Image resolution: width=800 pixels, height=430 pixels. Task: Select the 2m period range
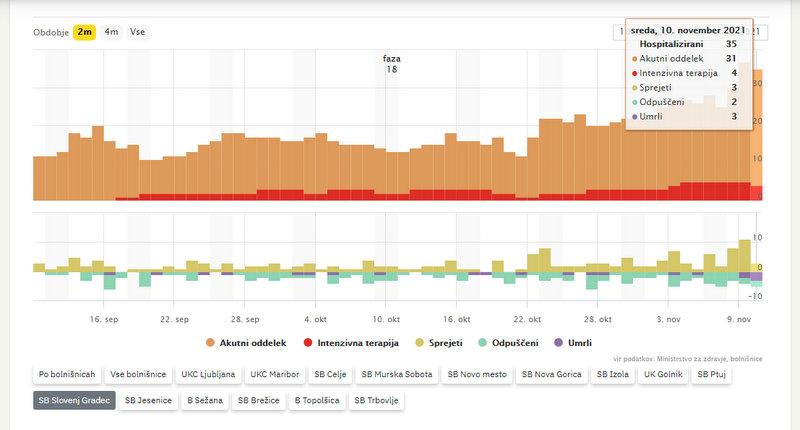(85, 32)
